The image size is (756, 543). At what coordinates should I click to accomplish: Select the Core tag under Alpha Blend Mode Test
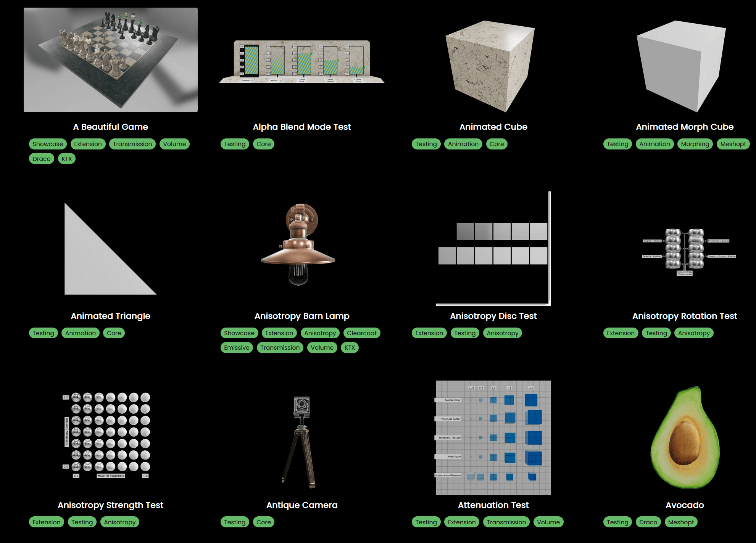pyautogui.click(x=263, y=144)
